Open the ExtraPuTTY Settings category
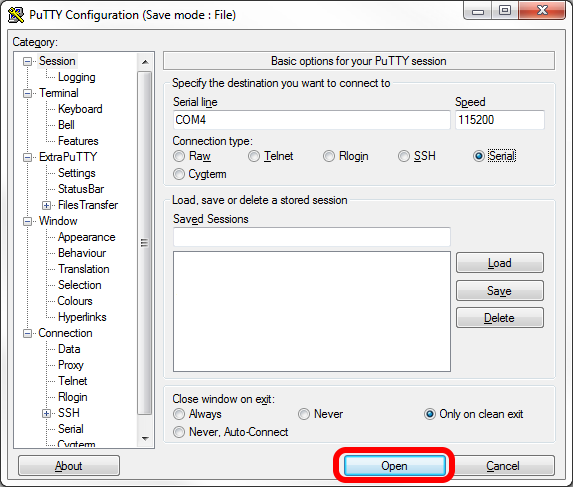 pyautogui.click(x=77, y=173)
